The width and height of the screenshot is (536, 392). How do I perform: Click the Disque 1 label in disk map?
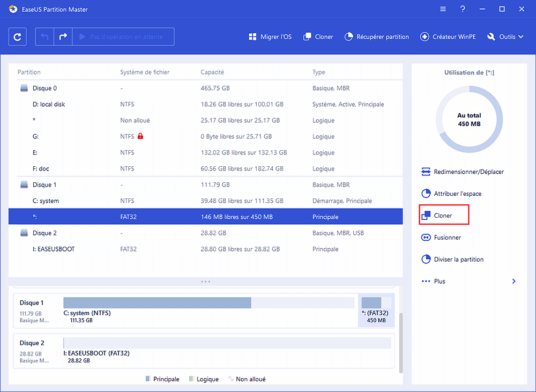(x=32, y=303)
